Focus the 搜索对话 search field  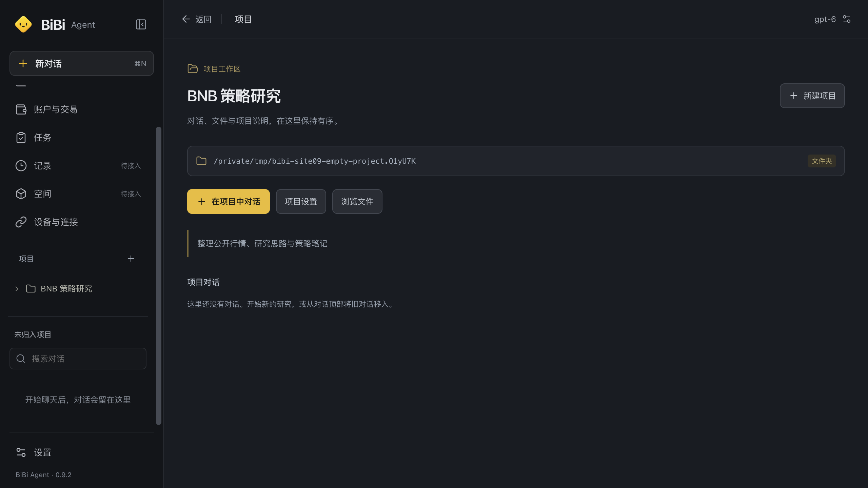[x=78, y=359]
